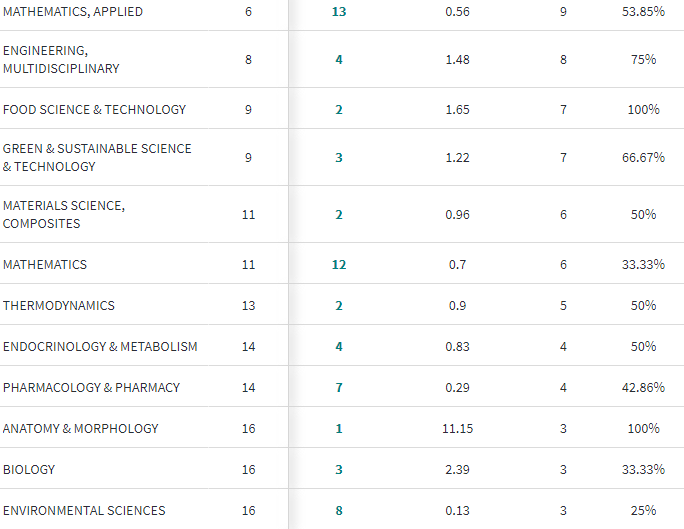Click the Environmental Sciences category label
The image size is (684, 529).
(x=84, y=511)
